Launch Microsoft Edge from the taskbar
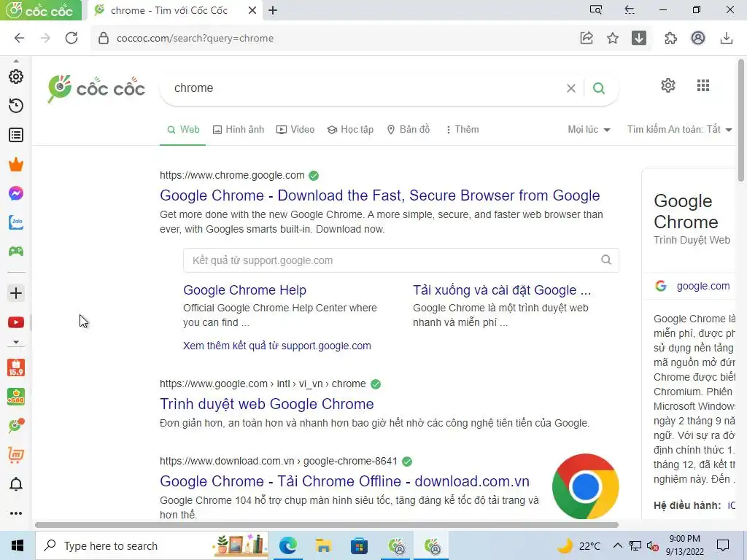This screenshot has height=560, width=747. coord(287,545)
